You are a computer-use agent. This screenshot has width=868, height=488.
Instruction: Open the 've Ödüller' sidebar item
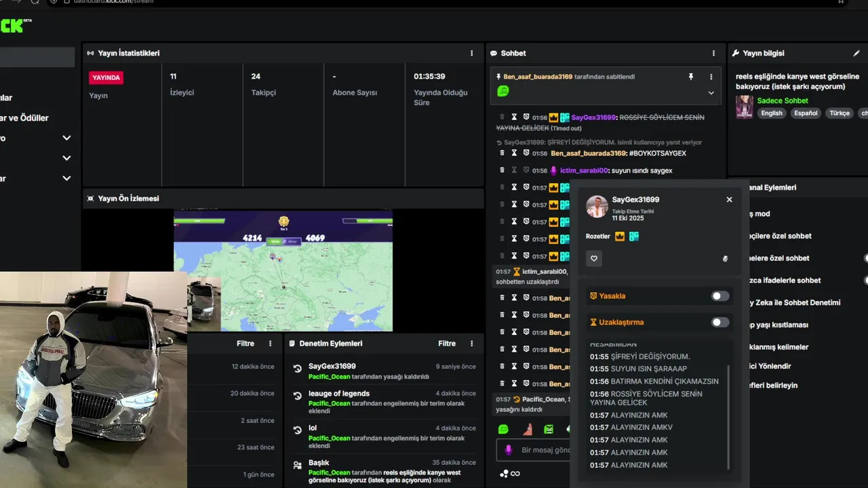(x=24, y=117)
